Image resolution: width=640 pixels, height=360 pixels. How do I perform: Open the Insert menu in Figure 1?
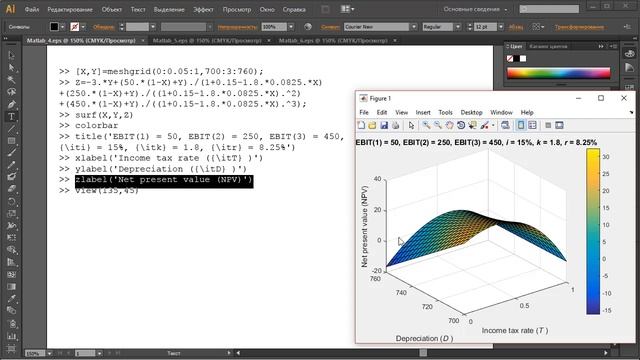tap(423, 112)
